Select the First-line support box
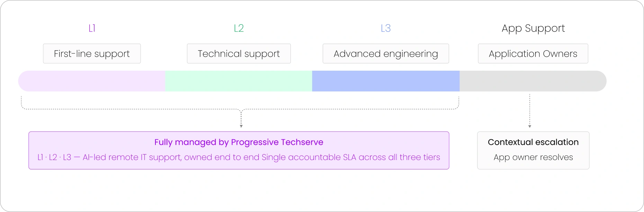This screenshot has height=212, width=644. (92, 53)
